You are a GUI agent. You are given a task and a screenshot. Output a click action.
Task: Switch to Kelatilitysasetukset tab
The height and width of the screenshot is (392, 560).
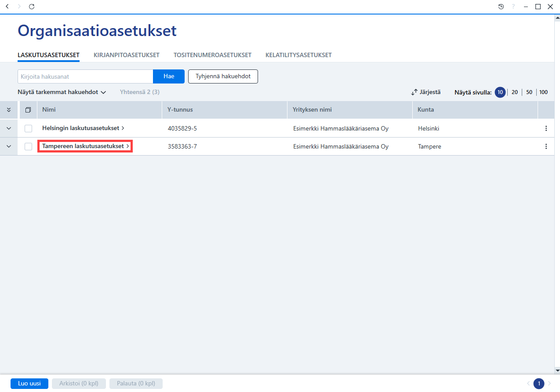pos(298,55)
